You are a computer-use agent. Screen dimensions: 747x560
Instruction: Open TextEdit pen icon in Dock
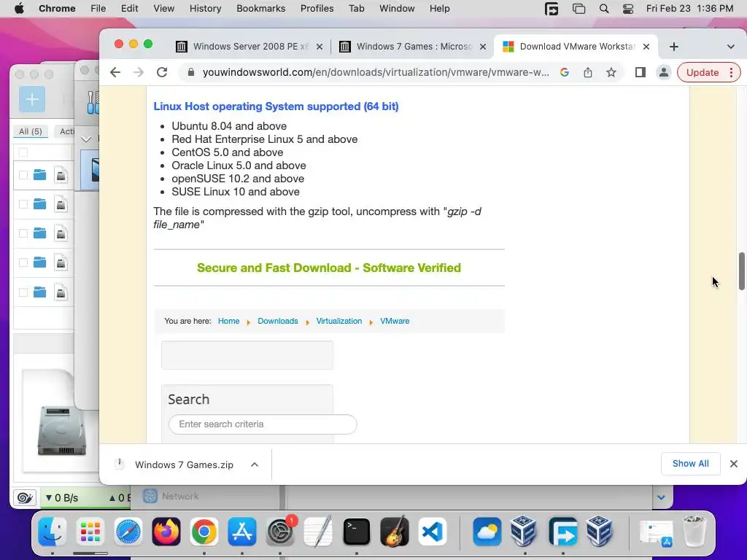click(318, 532)
